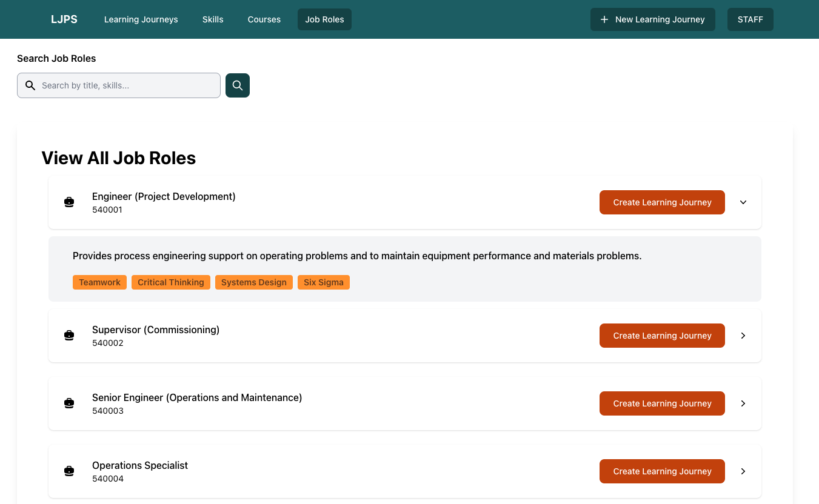Create Learning Journey for Senior Engineer role

[662, 403]
